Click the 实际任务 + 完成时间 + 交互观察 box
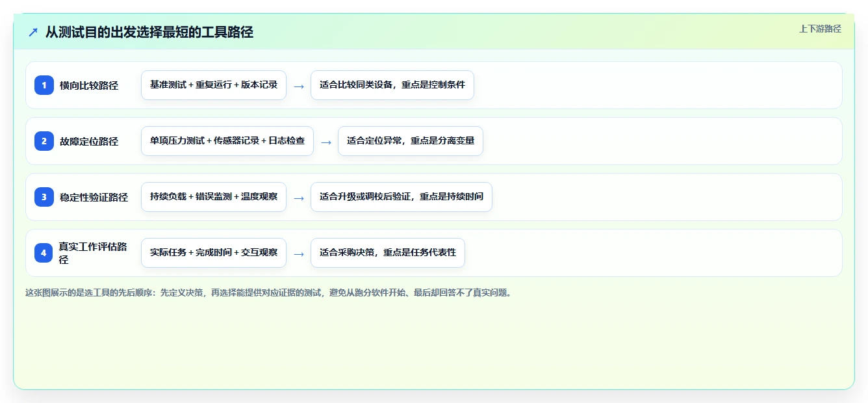 click(x=214, y=253)
